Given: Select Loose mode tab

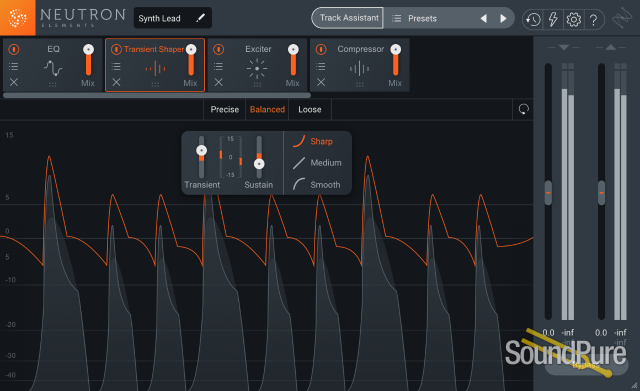Looking at the screenshot, I should coord(310,109).
